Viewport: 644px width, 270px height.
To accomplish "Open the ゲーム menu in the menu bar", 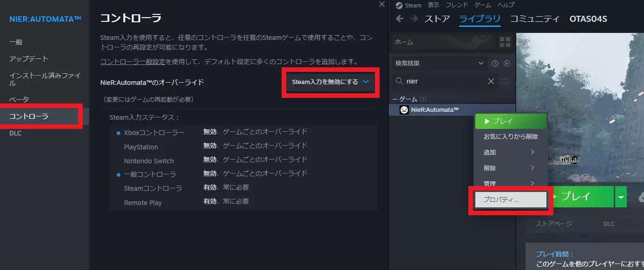I will click(483, 5).
